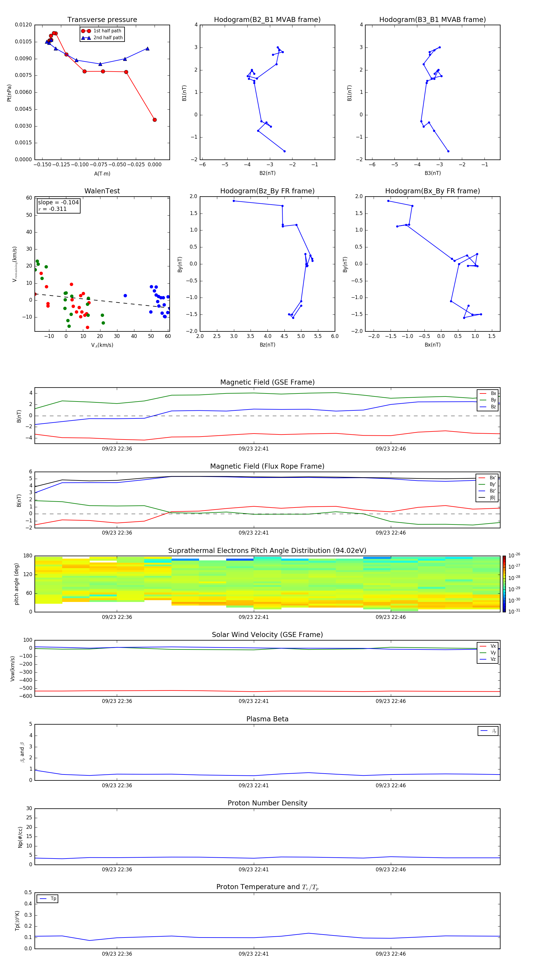This screenshot has height=980, width=535.
Task: Click the 'Hodogram(B3_B1 MVAB frame)' title
Action: 432,20
